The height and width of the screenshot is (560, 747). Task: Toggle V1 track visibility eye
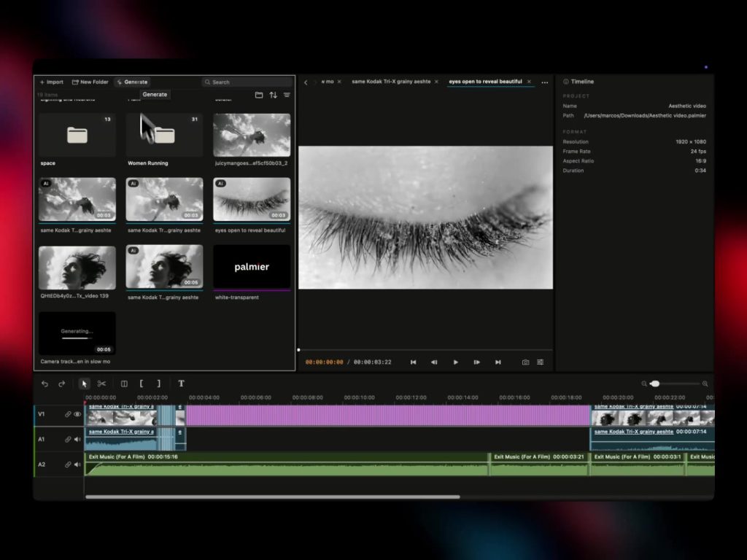77,414
